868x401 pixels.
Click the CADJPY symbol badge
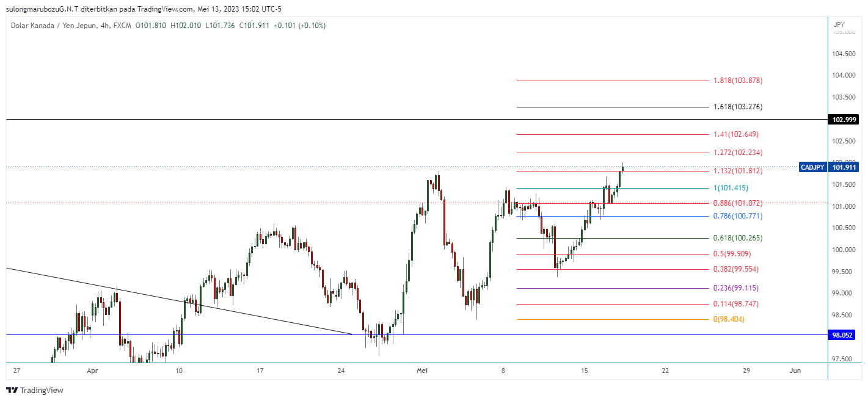(812, 167)
